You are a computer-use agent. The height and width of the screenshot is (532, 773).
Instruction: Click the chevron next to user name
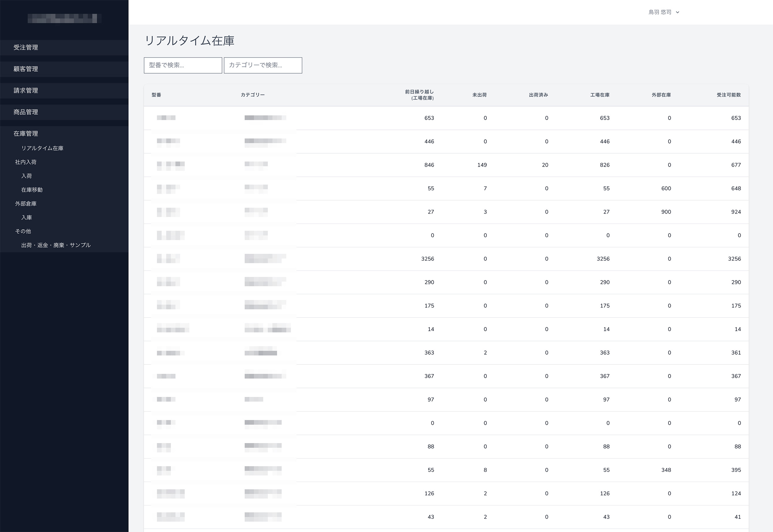pos(677,12)
